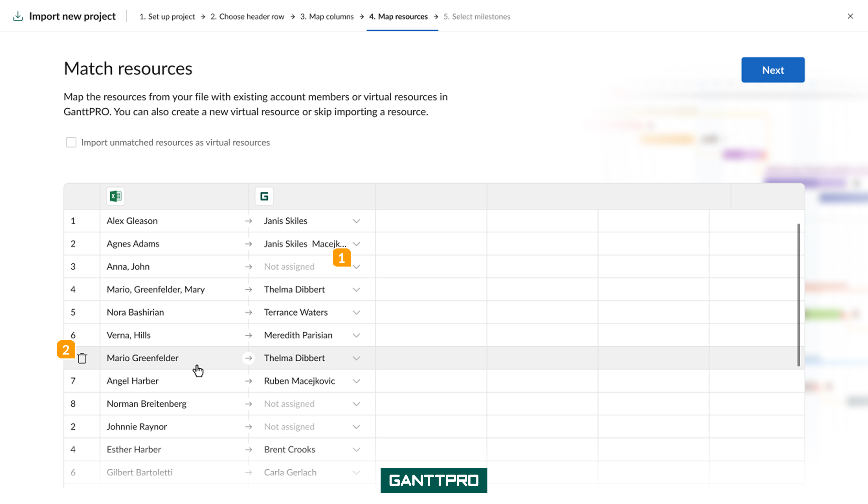Click the Next button
Viewport: 868px width, 504px height.
tap(773, 70)
